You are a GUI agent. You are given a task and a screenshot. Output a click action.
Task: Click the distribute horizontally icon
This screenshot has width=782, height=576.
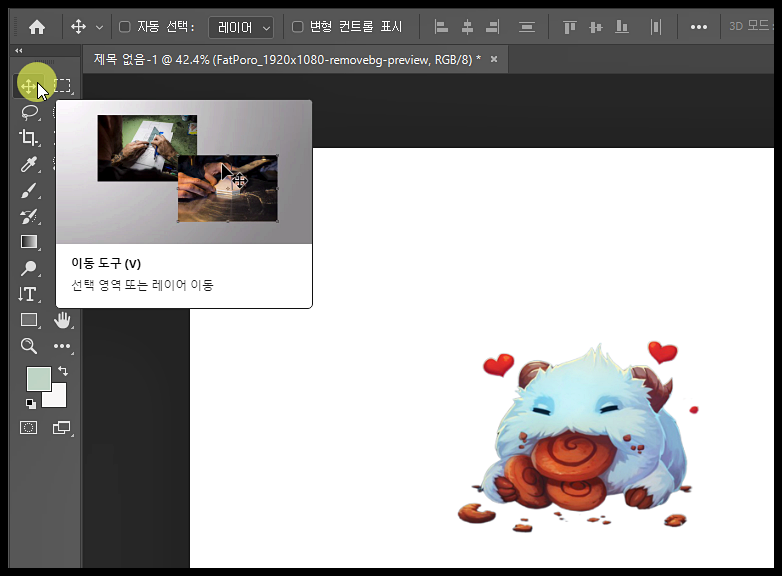pyautogui.click(x=656, y=27)
